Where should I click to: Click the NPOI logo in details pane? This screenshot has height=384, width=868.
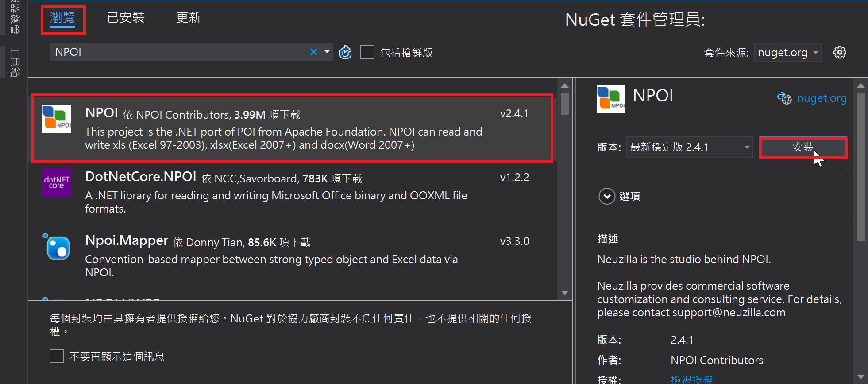[611, 99]
